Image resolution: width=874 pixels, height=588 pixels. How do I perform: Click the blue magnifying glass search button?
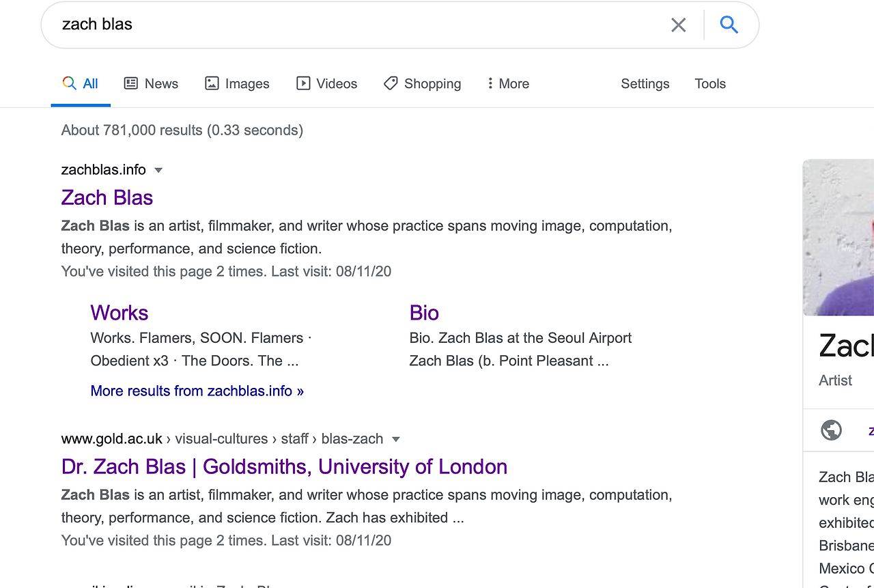click(x=729, y=25)
